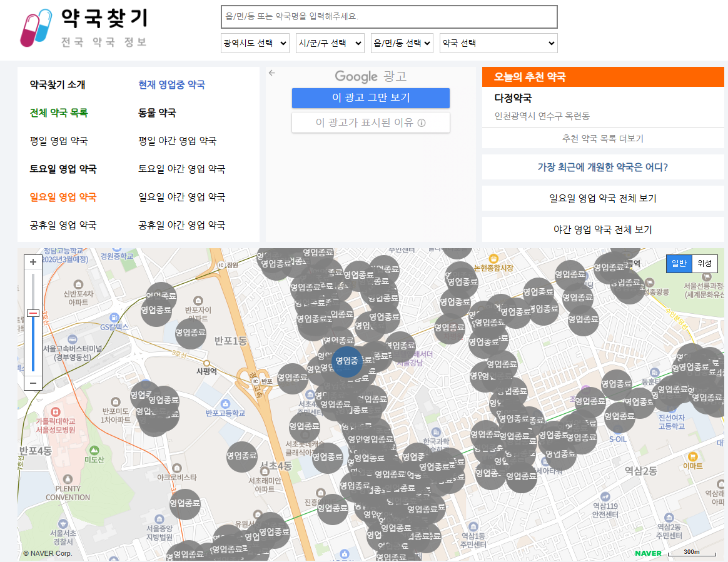Image resolution: width=728 pixels, height=562 pixels.
Task: Zoom in with the map's plus icon
Action: pyautogui.click(x=33, y=261)
